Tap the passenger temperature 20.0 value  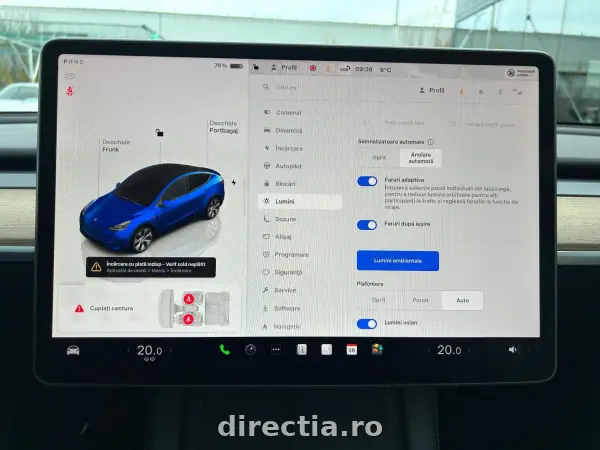pyautogui.click(x=449, y=350)
